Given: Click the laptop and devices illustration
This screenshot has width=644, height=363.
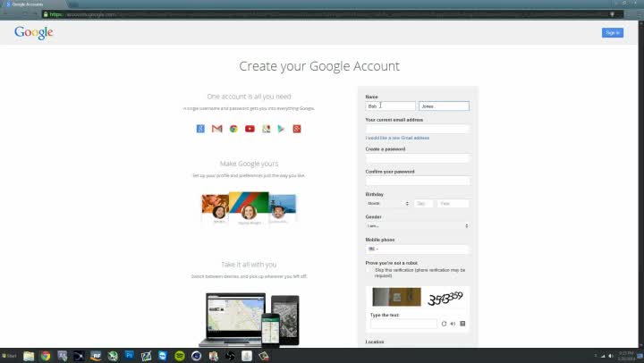Looking at the screenshot, I should pos(250,319).
